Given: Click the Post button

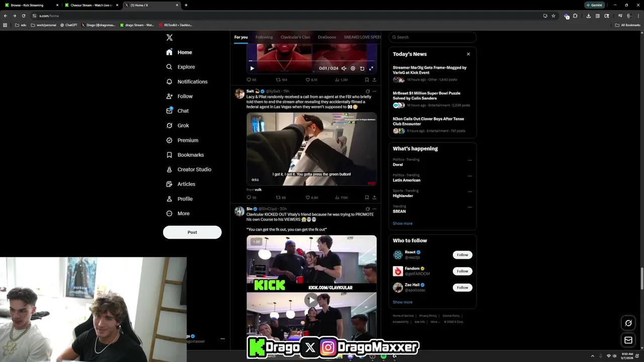Looking at the screenshot, I should [x=192, y=232].
